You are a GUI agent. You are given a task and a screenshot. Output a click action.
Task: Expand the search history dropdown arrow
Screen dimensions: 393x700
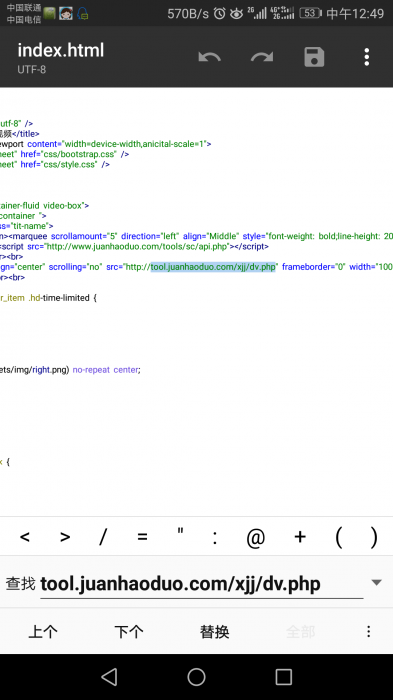click(376, 582)
